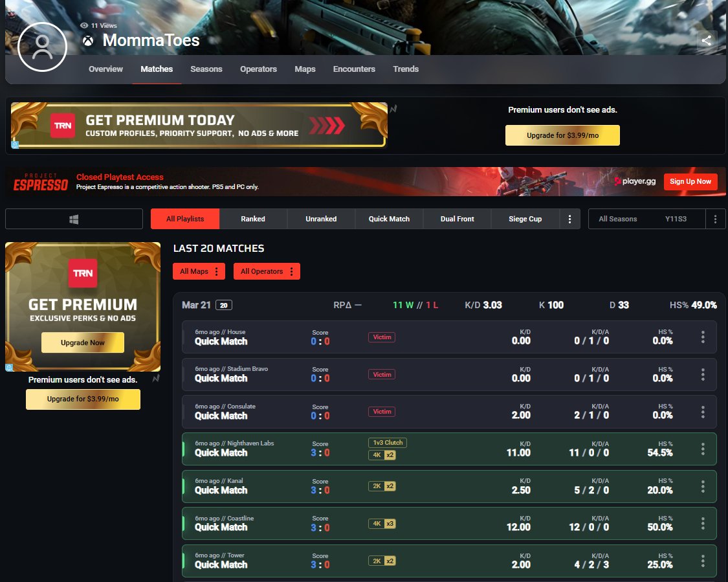Screen dimensions: 728x582
Task: Switch to the Matches tab
Action: [x=157, y=69]
